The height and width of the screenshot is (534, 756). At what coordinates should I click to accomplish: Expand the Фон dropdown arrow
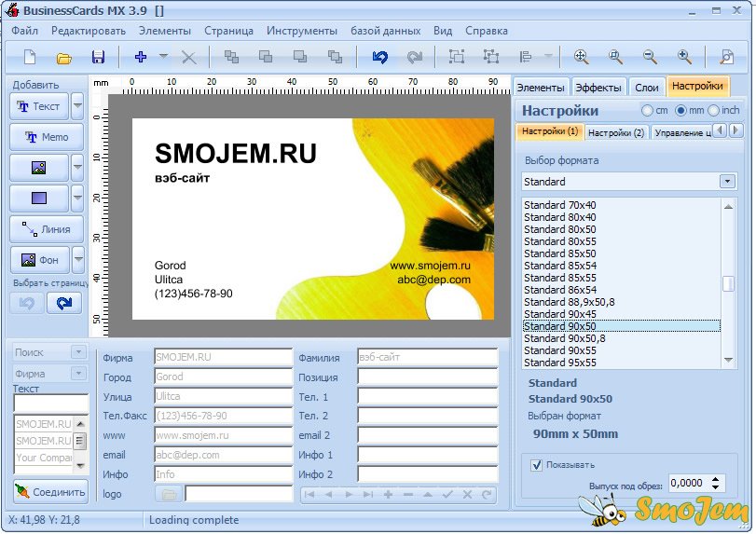pyautogui.click(x=78, y=260)
